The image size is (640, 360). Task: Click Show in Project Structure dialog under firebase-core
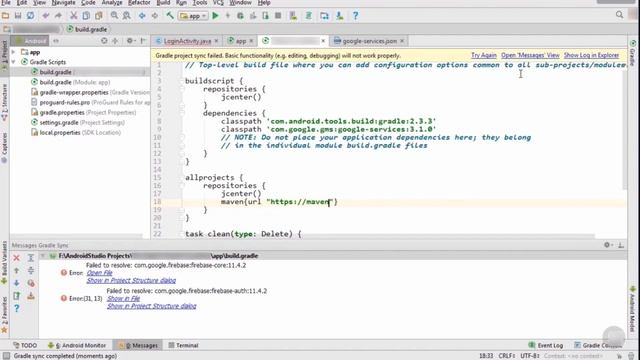click(x=131, y=281)
